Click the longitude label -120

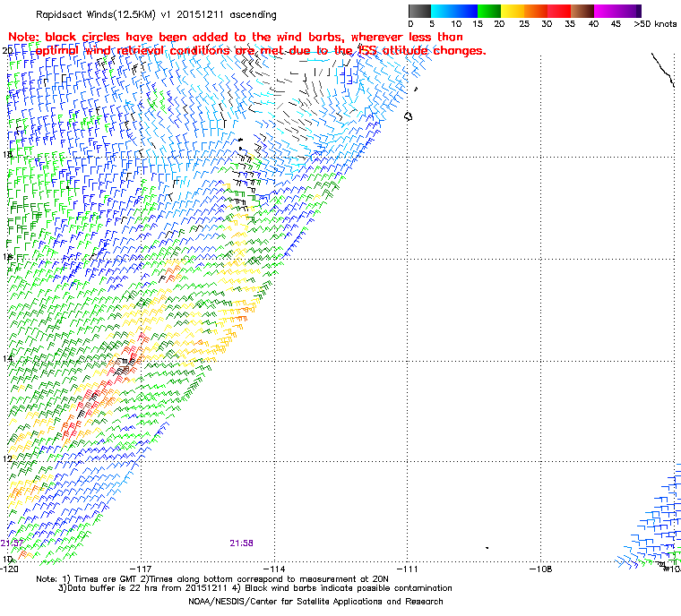tap(10, 569)
